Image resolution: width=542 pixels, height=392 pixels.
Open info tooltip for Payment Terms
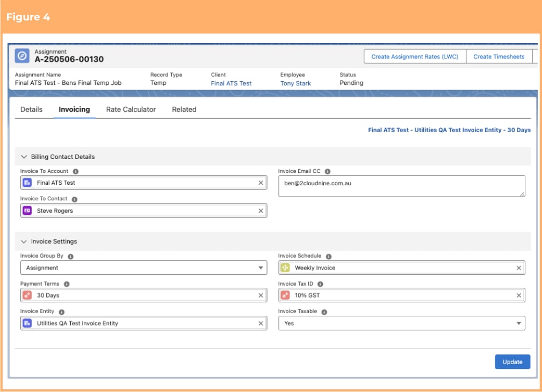pyautogui.click(x=67, y=284)
